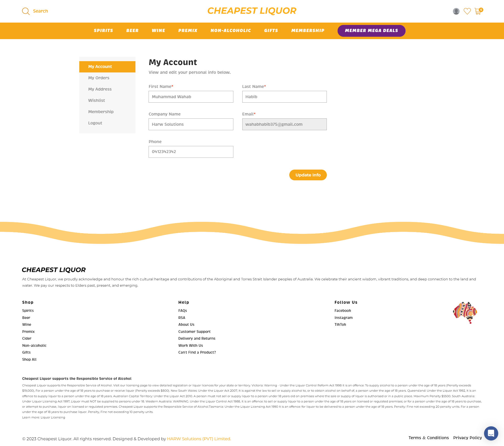The image size is (504, 446).
Task: Focus the Company Name input field
Action: point(191,124)
